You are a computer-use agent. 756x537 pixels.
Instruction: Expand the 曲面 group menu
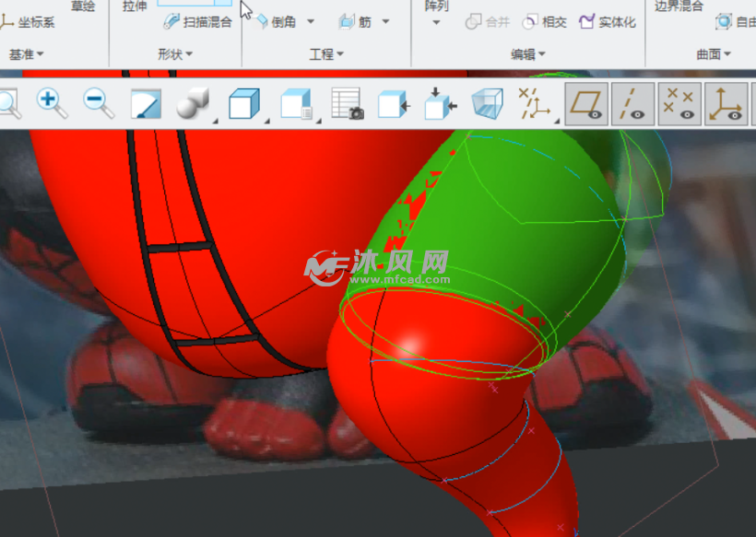(714, 54)
